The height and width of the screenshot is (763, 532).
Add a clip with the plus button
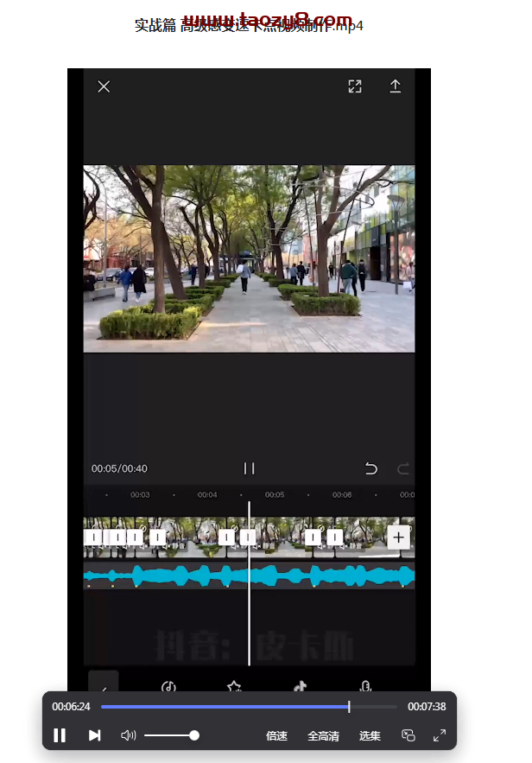click(x=397, y=537)
